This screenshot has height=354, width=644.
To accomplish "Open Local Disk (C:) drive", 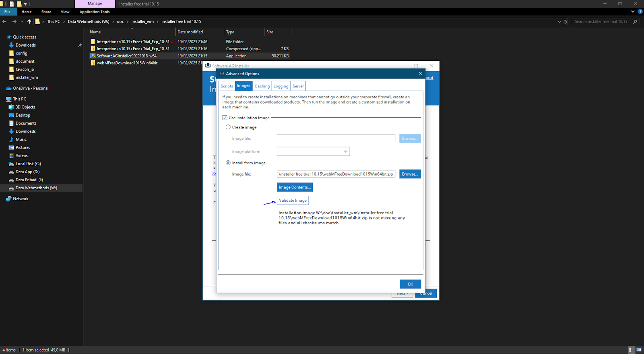I will [28, 164].
